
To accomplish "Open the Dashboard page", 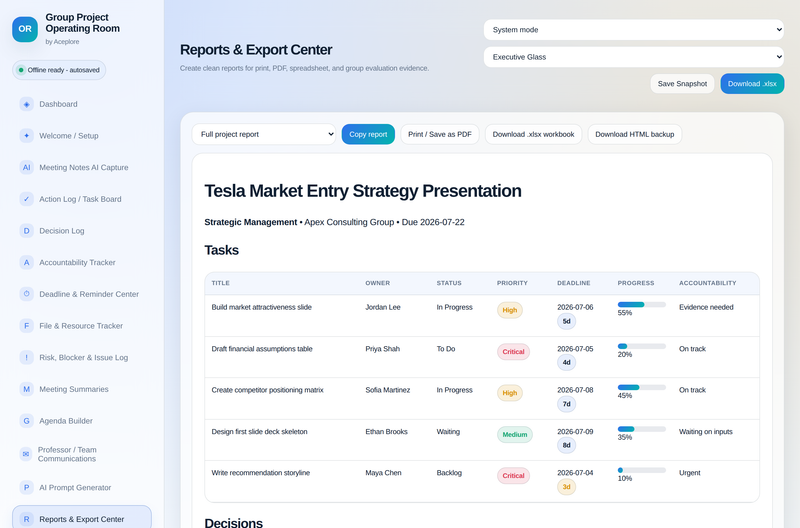I will [82, 104].
